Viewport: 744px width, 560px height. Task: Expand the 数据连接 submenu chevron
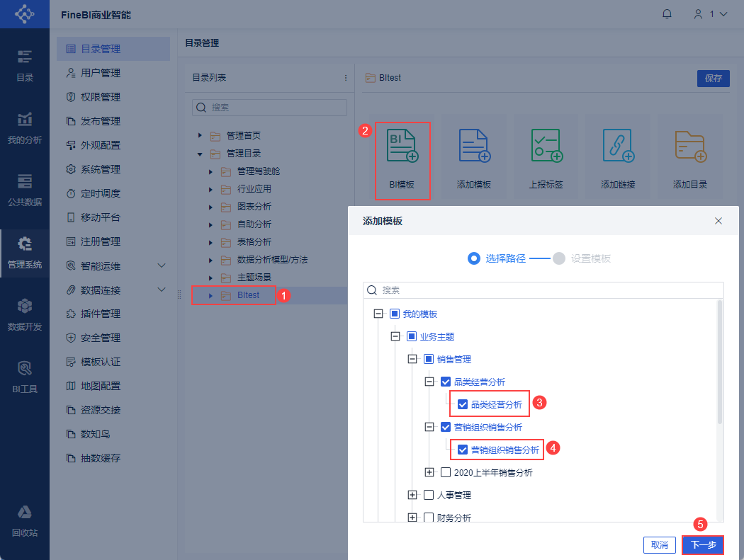[162, 290]
